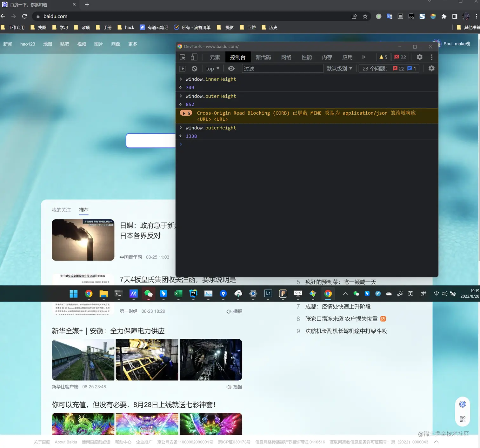
Task: Open the 有道云笔记 bookmark
Action: pyautogui.click(x=154, y=28)
